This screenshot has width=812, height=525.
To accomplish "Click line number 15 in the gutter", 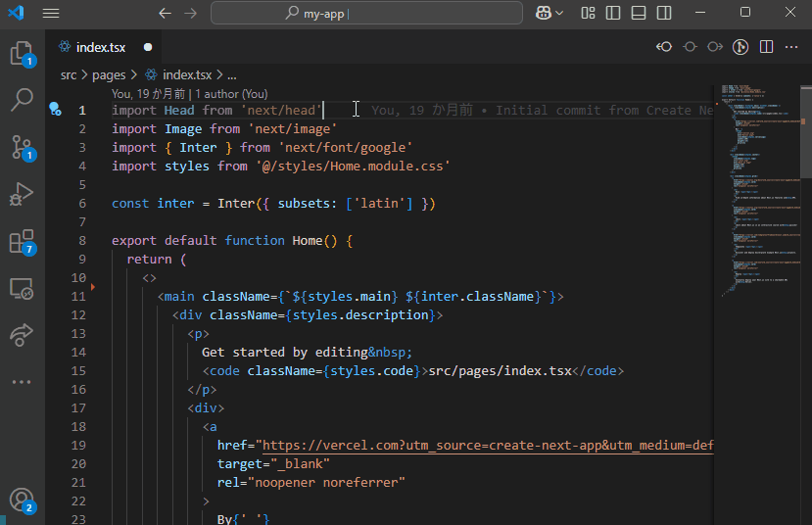I will click(x=78, y=371).
